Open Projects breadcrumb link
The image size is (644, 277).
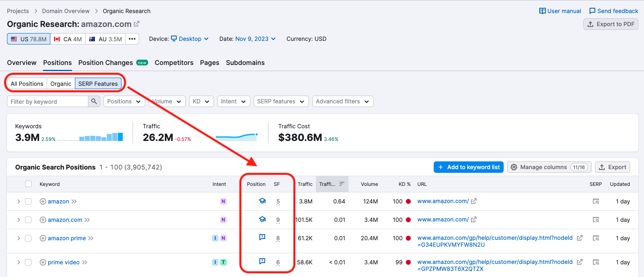pyautogui.click(x=18, y=11)
